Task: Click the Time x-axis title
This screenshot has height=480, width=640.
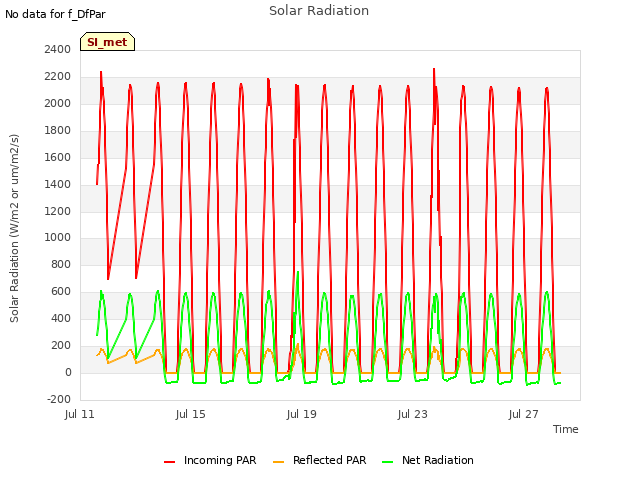Action: tap(566, 429)
